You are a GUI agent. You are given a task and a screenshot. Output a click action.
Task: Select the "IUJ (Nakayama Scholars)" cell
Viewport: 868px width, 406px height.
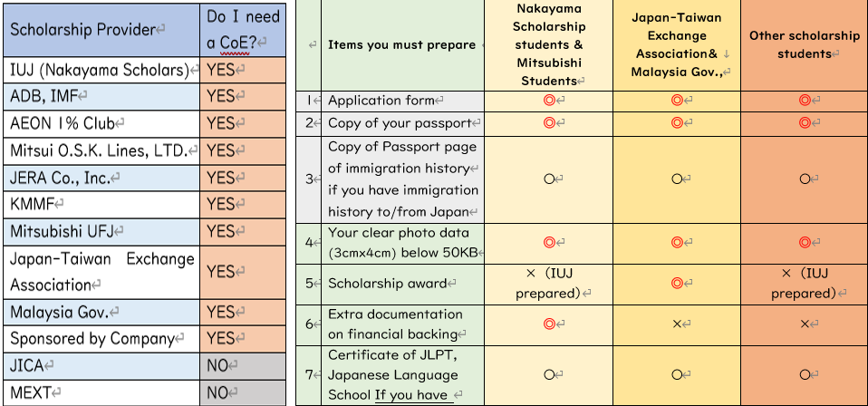(x=103, y=70)
